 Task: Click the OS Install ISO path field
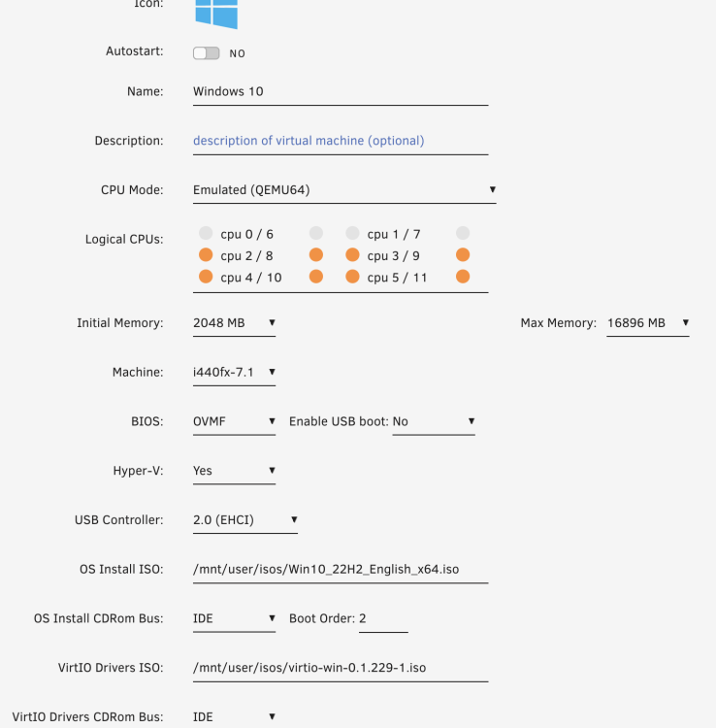341,569
